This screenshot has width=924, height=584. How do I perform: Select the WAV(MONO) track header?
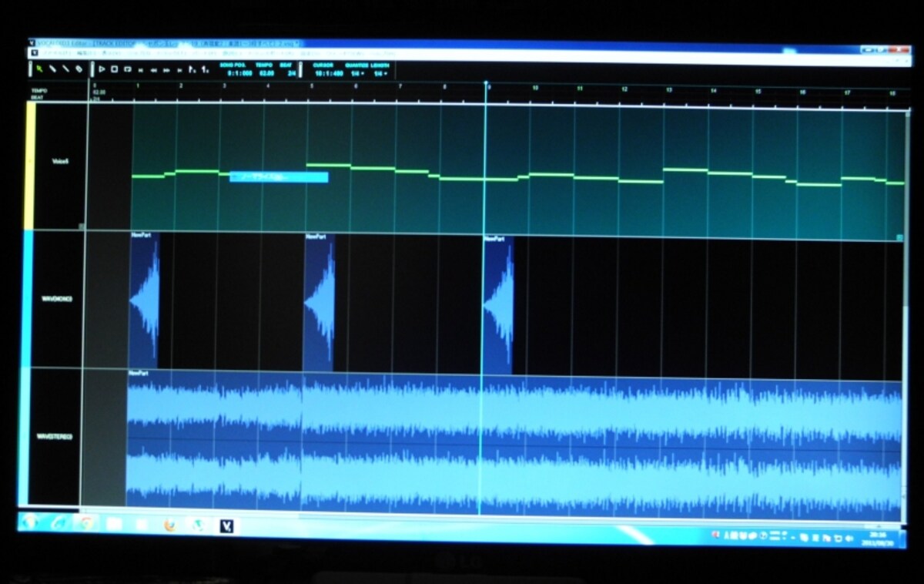point(58,299)
